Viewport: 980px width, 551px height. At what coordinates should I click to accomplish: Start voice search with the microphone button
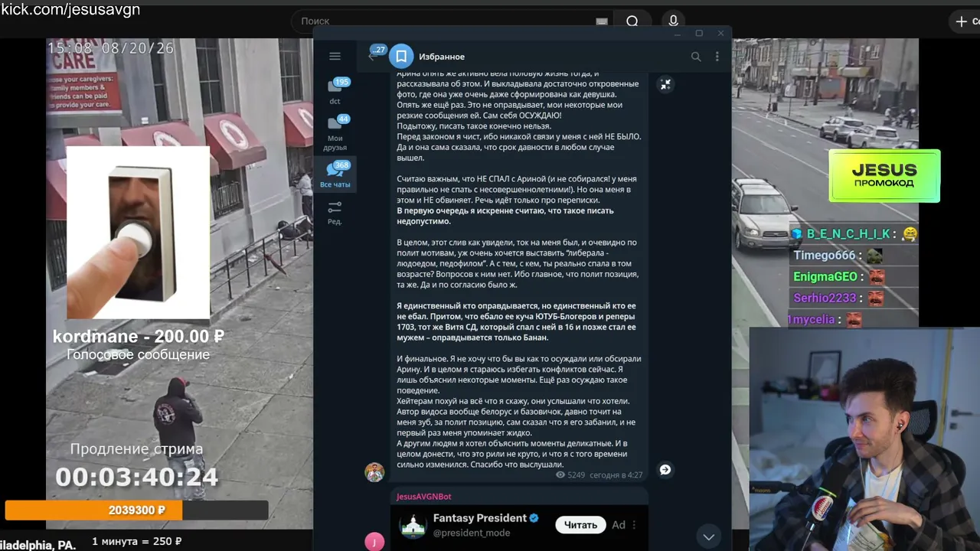(x=673, y=21)
